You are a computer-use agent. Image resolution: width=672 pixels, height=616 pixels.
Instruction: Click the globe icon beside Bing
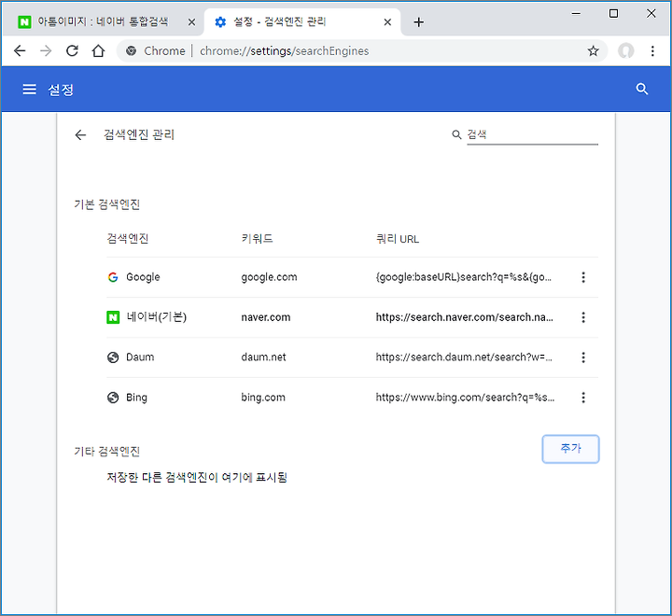tap(113, 398)
